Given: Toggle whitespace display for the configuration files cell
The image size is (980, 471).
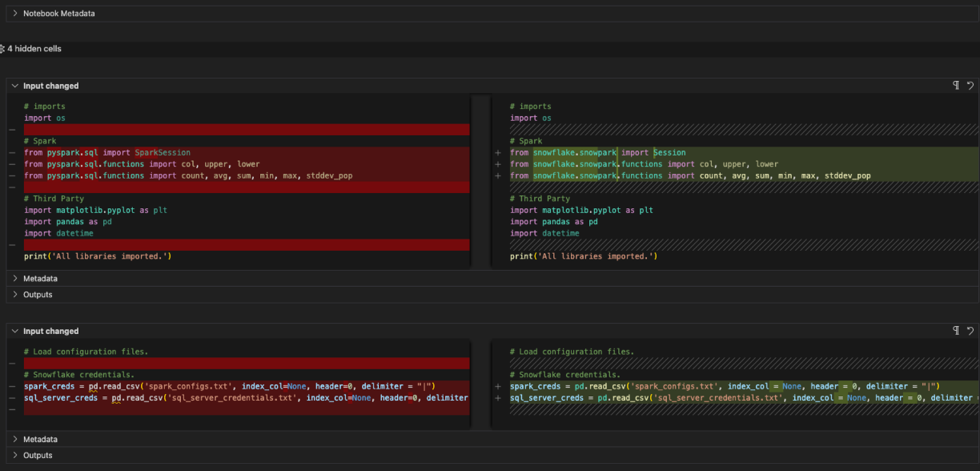Looking at the screenshot, I should (x=956, y=331).
